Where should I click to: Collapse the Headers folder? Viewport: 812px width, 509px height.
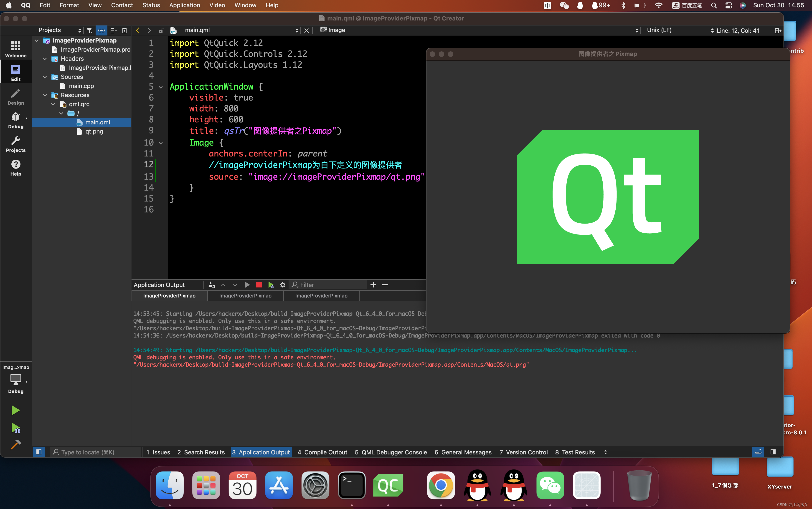click(45, 59)
